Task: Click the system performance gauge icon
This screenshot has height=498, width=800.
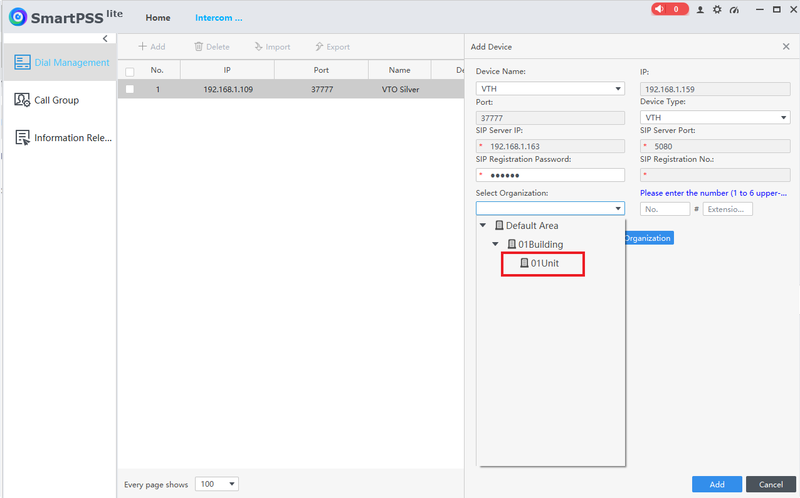Action: click(x=733, y=10)
